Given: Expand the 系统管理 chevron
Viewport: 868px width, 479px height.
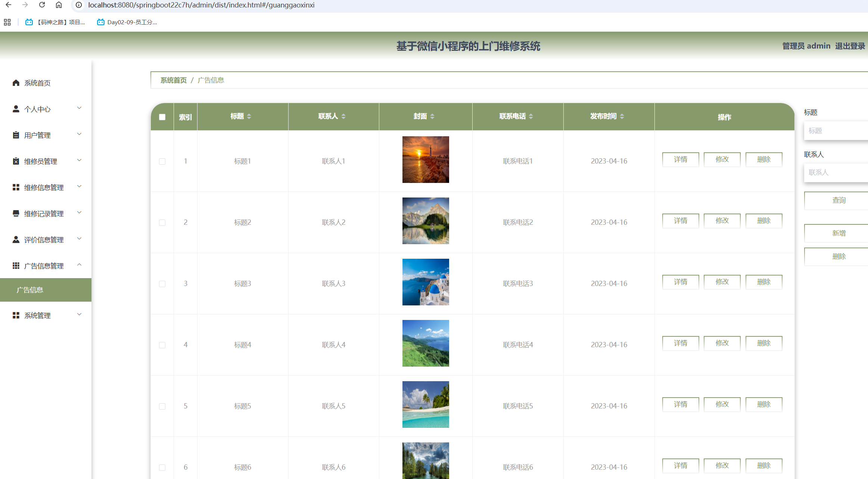Looking at the screenshot, I should pos(79,315).
